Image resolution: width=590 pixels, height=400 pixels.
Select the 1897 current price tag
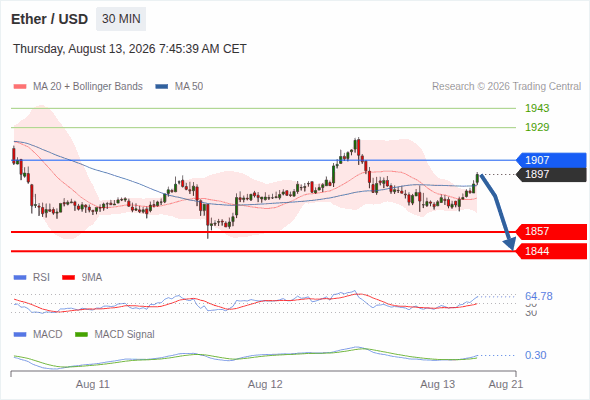551,175
